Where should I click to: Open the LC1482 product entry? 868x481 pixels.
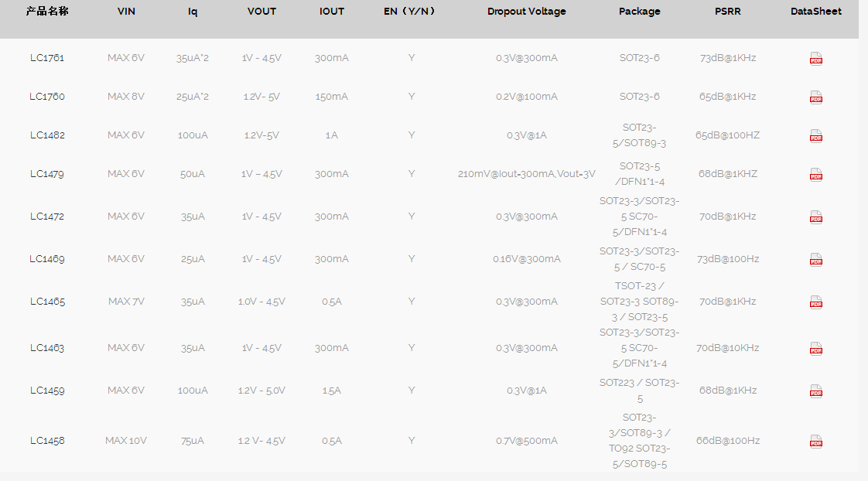point(47,135)
